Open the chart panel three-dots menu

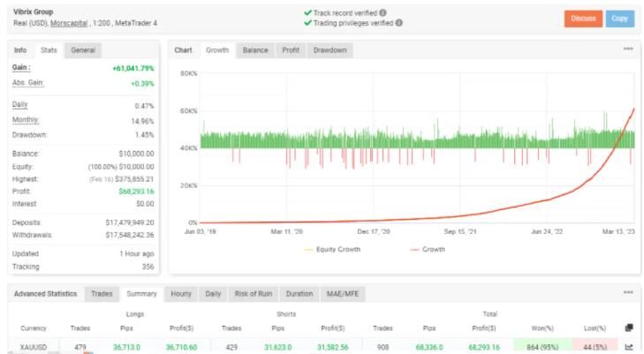[x=628, y=49]
